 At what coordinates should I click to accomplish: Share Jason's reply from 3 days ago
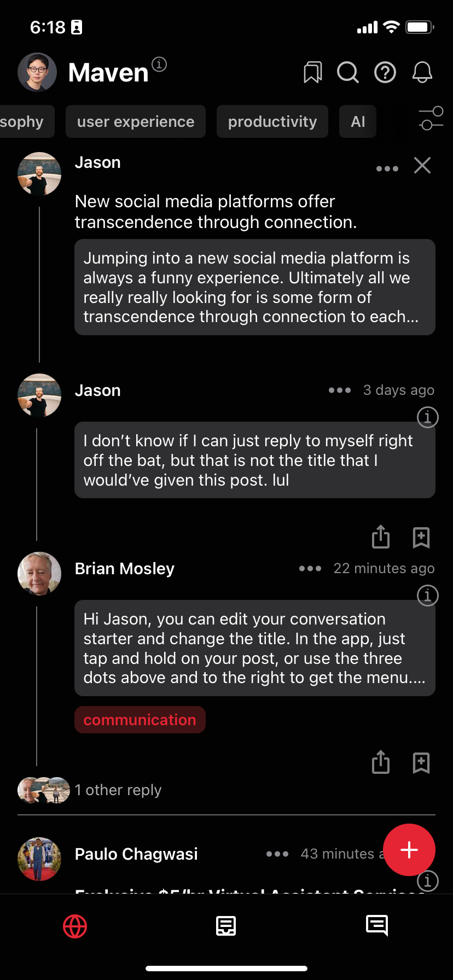pyautogui.click(x=381, y=537)
